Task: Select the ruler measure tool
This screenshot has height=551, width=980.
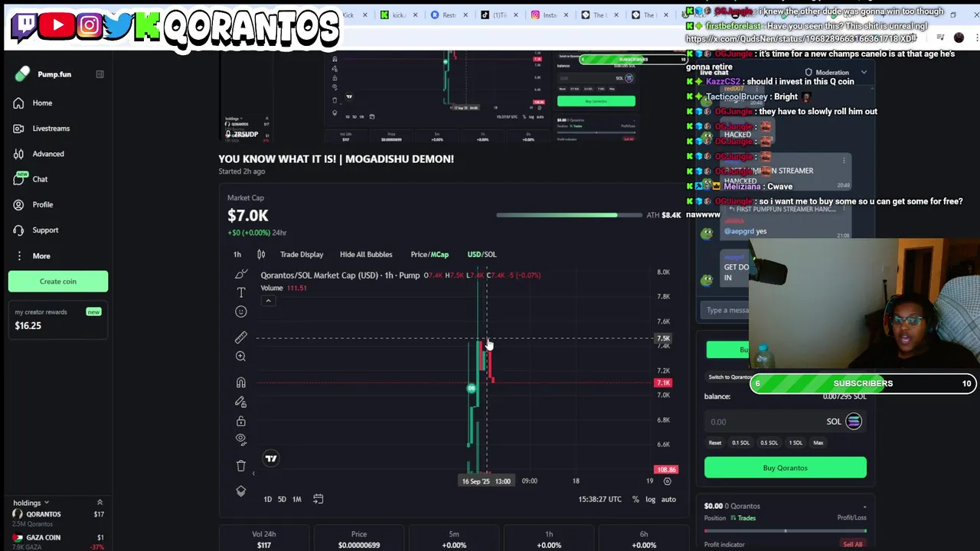Action: [x=240, y=337]
